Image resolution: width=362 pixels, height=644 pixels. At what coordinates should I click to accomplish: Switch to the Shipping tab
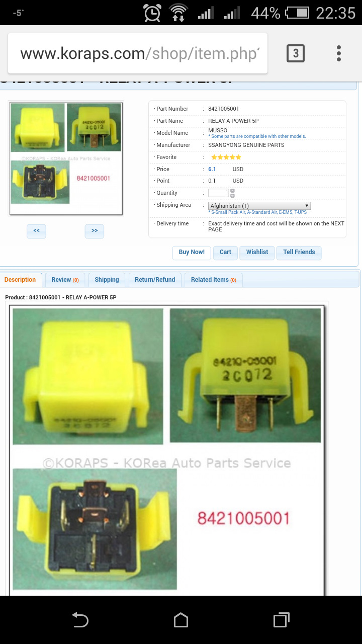point(107,280)
